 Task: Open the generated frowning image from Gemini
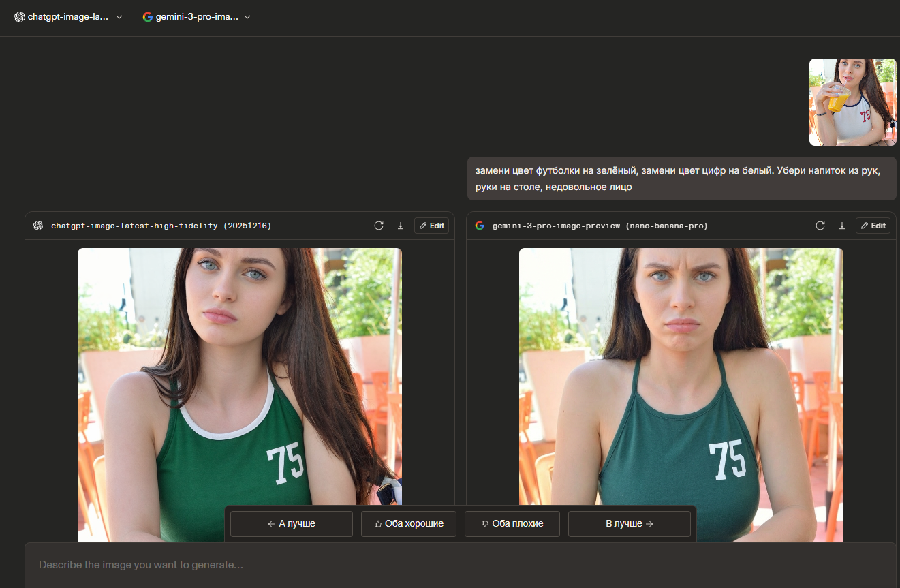click(x=681, y=394)
